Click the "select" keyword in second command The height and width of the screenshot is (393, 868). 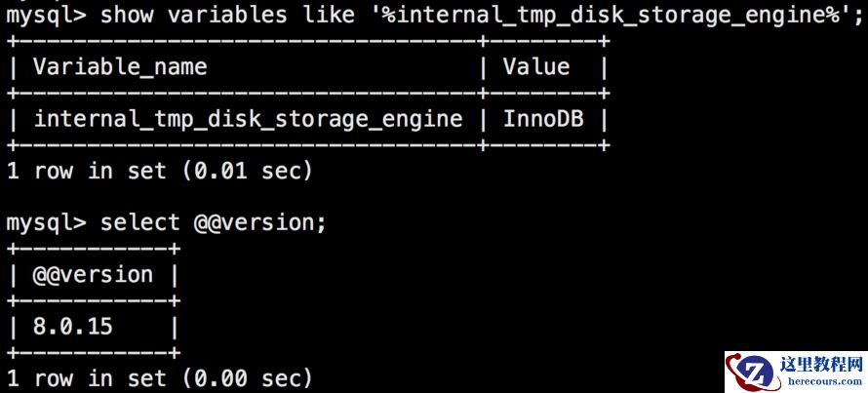[141, 222]
